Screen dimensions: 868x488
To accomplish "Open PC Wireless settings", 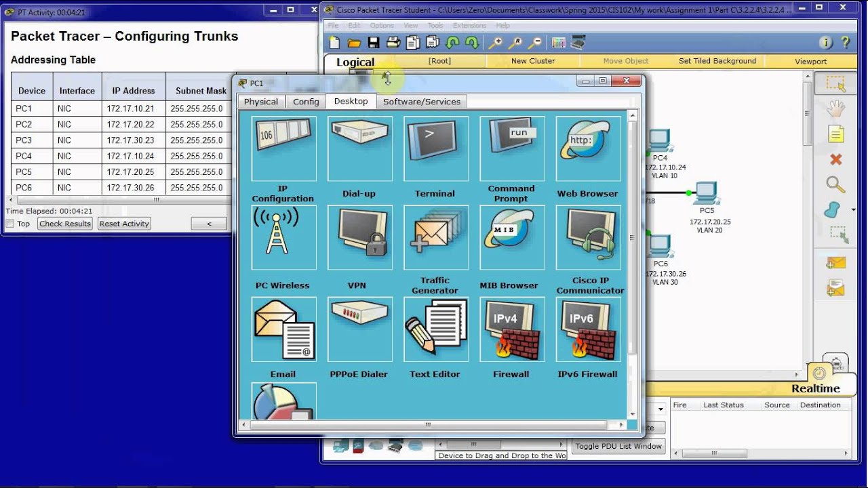I will coord(283,238).
